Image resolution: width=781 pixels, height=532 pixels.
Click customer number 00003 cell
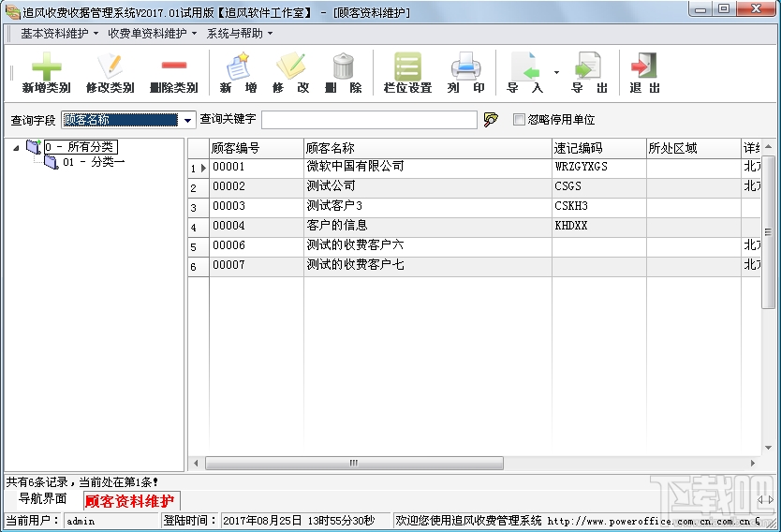[256, 206]
